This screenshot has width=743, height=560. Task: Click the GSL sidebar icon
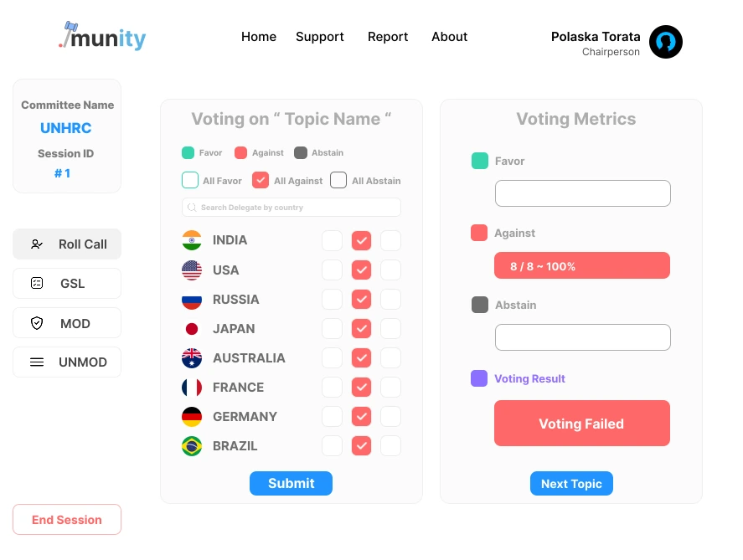pos(37,284)
